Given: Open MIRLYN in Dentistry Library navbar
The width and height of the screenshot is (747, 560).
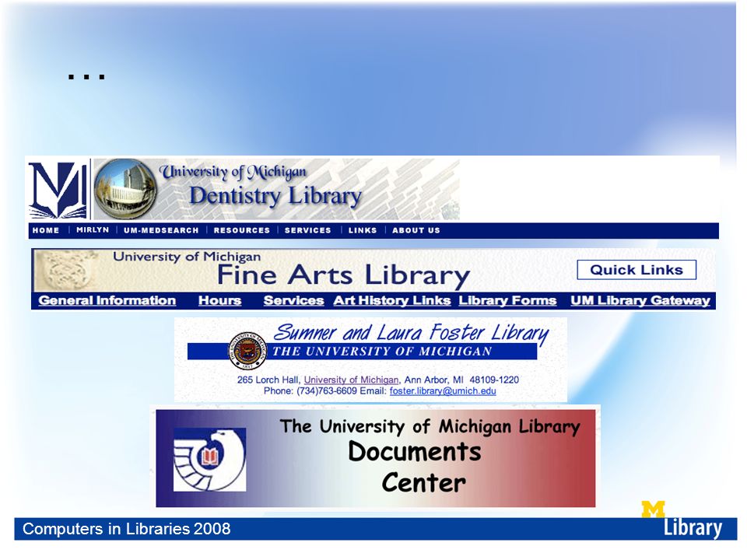Looking at the screenshot, I should click(93, 230).
